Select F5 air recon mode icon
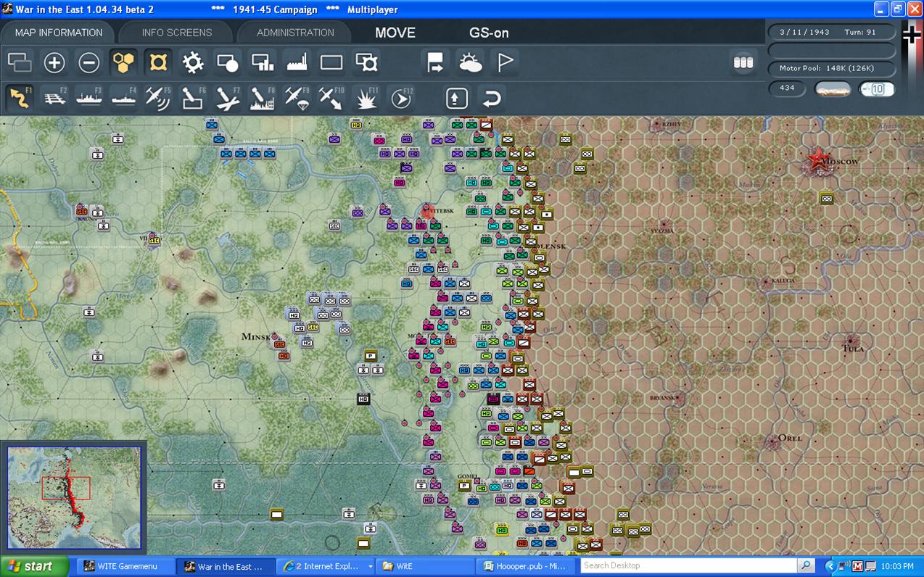 pyautogui.click(x=158, y=97)
